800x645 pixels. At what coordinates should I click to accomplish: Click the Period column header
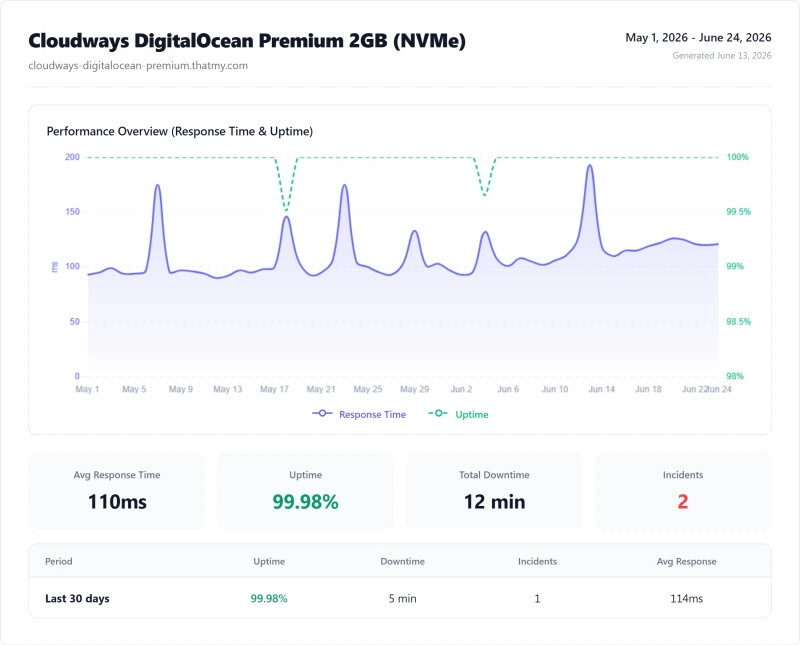pos(59,561)
